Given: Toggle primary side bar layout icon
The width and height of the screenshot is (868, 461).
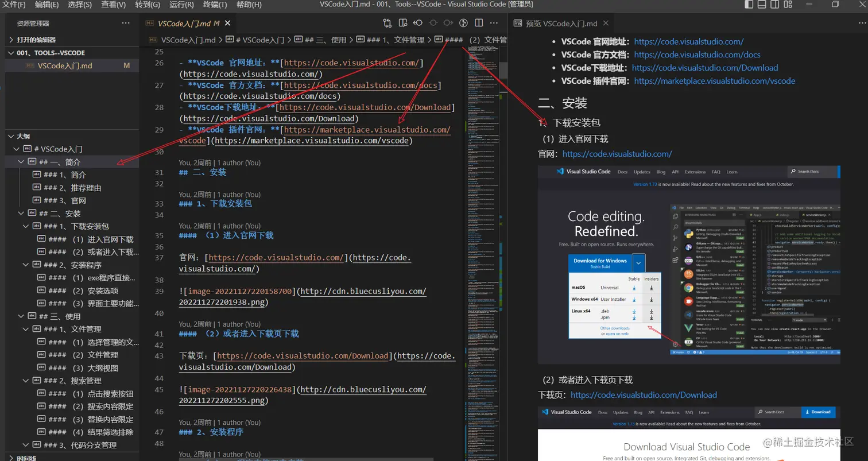Looking at the screenshot, I should [x=749, y=5].
